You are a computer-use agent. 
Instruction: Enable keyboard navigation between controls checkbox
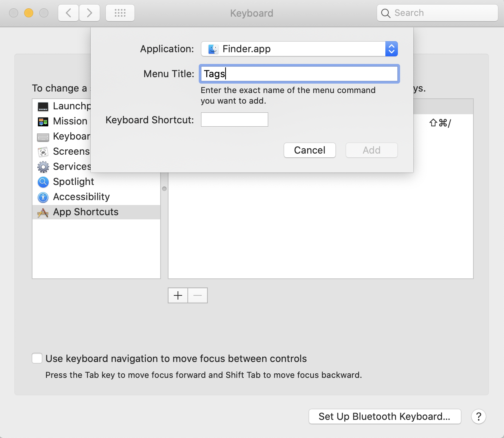pos(37,358)
